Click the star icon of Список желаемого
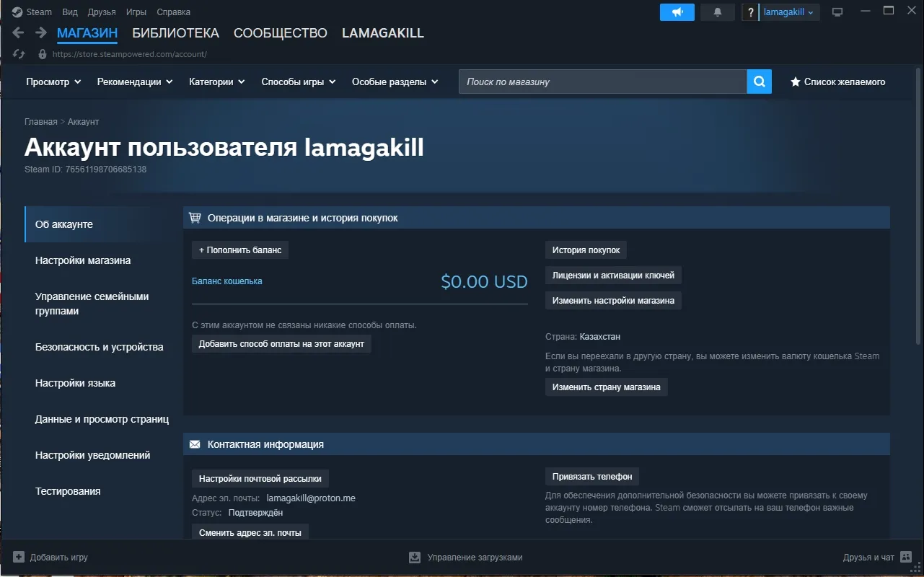Screen dimensions: 924x577 [796, 82]
